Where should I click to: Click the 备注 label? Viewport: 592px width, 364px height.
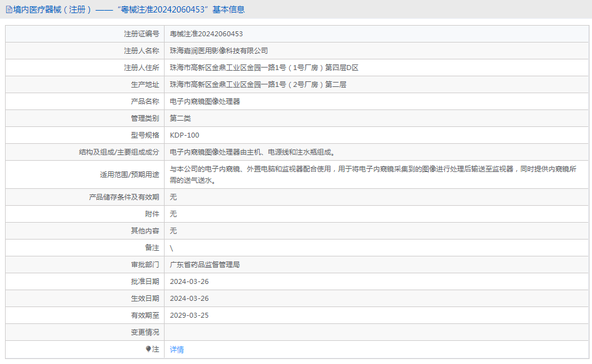(152, 248)
